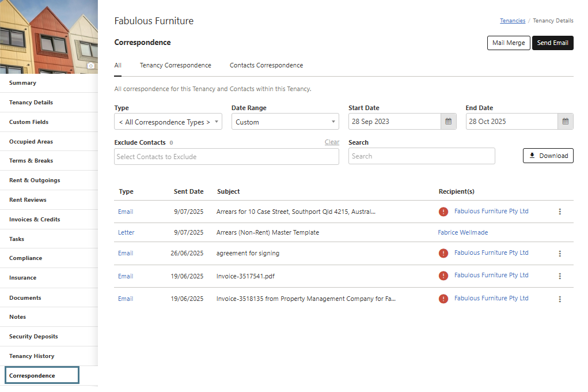
Task: Click red warning icon on Invoice-3518135 row
Action: click(x=443, y=299)
